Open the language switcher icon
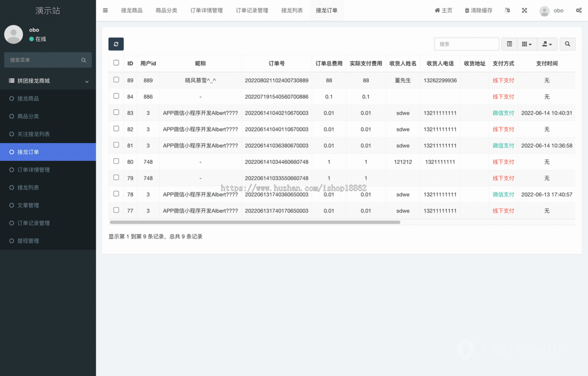This screenshot has height=376, width=588. tap(507, 10)
